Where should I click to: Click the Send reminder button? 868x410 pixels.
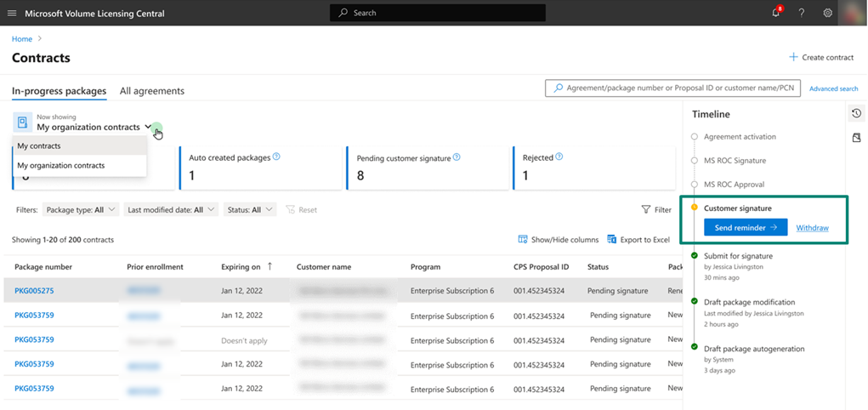coord(746,227)
